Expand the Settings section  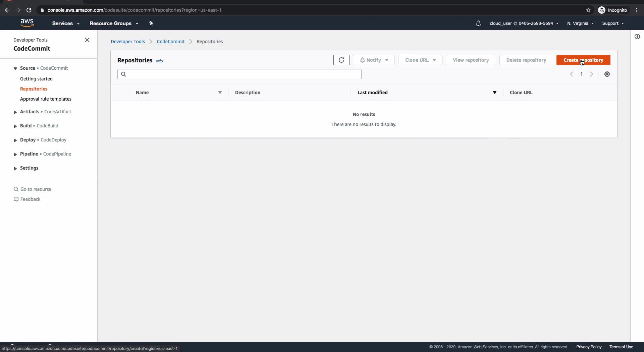15,168
